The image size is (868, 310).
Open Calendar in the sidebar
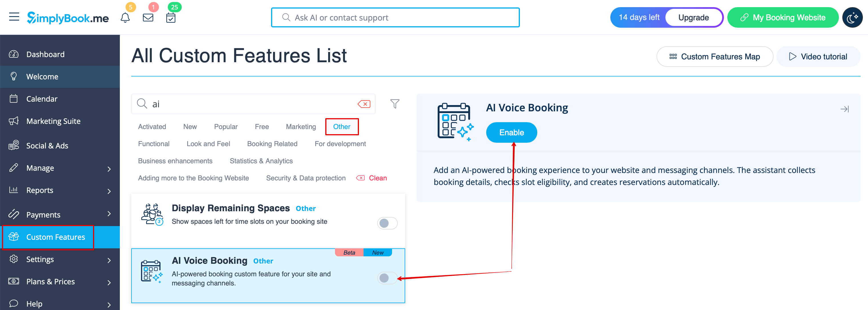click(42, 99)
